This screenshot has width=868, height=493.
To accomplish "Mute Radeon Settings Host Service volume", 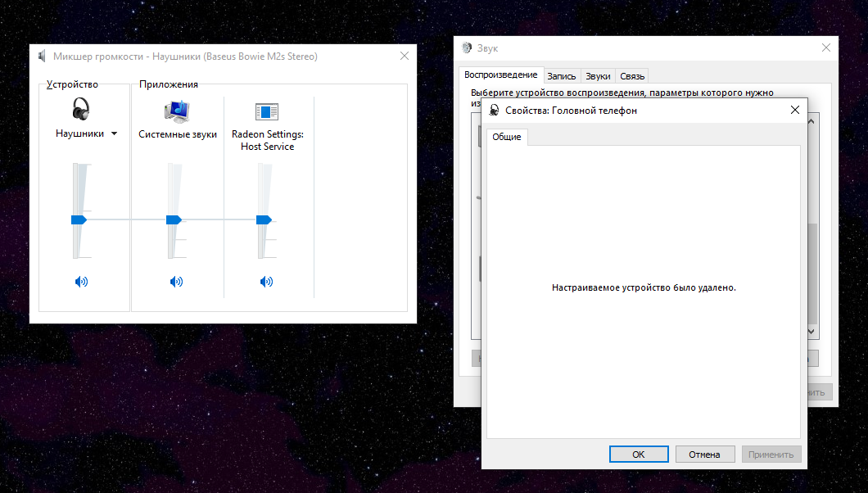I will (x=267, y=282).
